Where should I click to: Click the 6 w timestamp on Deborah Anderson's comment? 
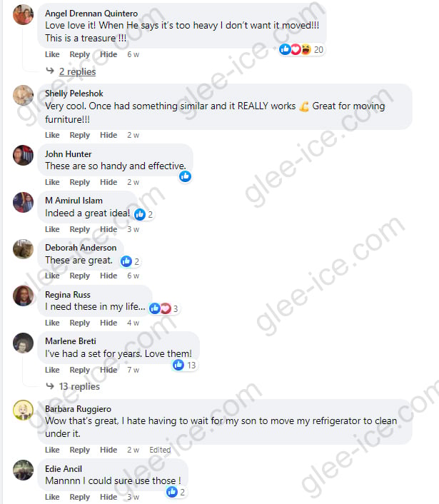coord(133,276)
